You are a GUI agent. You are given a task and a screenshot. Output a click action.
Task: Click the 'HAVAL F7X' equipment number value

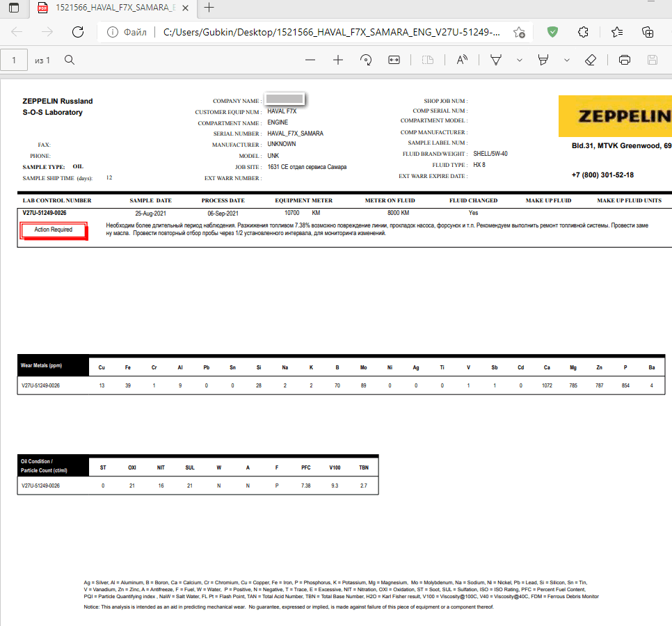pos(282,111)
